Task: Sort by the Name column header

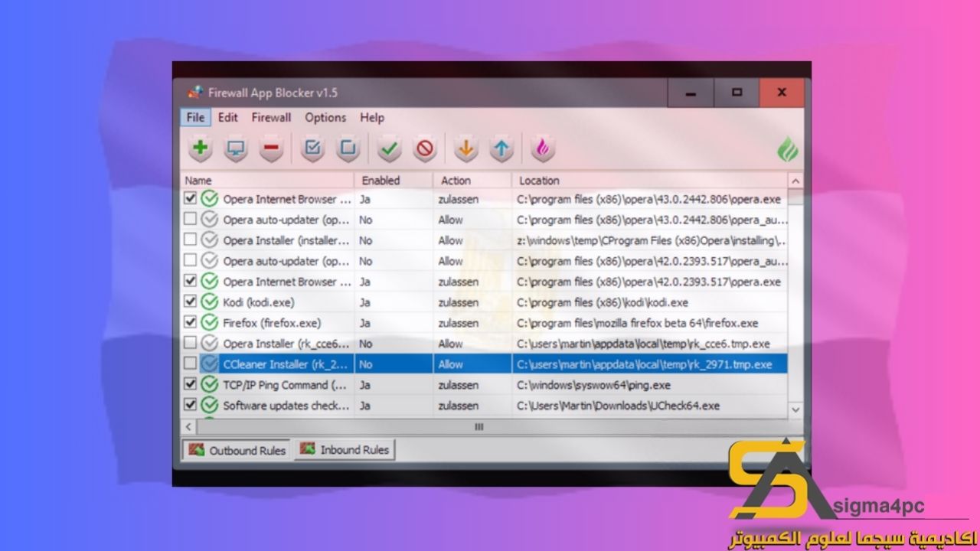Action: (x=268, y=181)
